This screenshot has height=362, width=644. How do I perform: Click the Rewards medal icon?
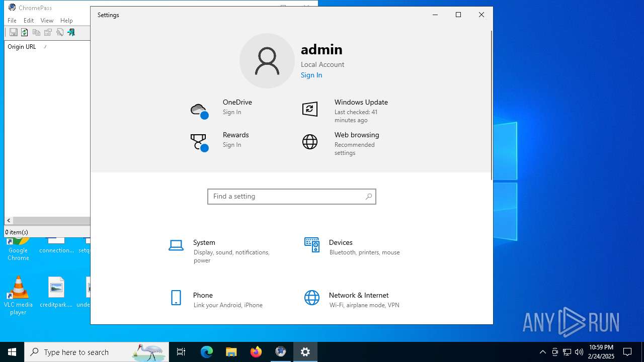pyautogui.click(x=200, y=143)
